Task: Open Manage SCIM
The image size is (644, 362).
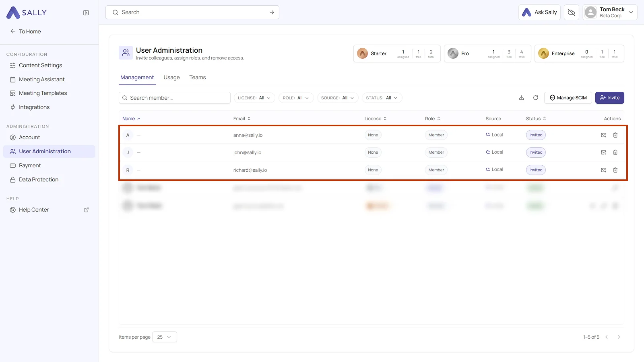Action: 568,98
